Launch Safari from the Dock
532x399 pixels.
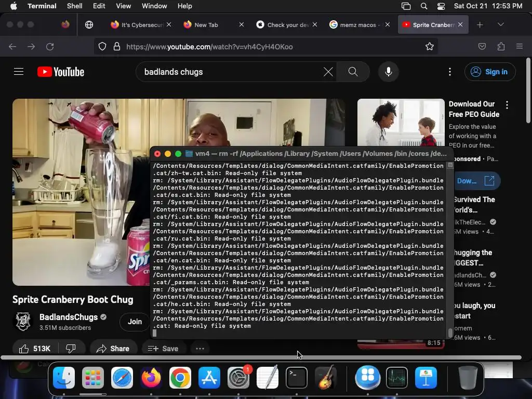[x=122, y=377]
